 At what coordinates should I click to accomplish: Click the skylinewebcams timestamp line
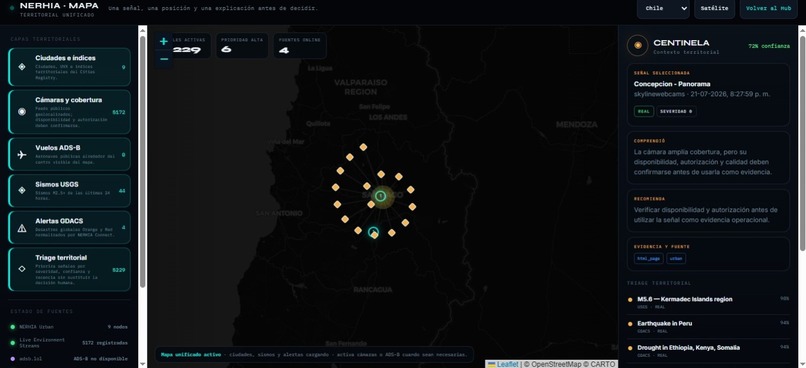tap(702, 94)
